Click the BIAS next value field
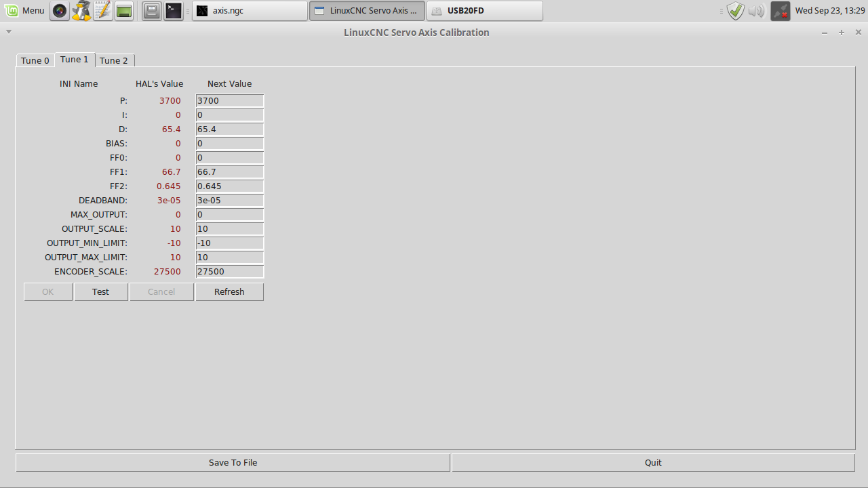Viewport: 868px width, 488px height. (230, 143)
